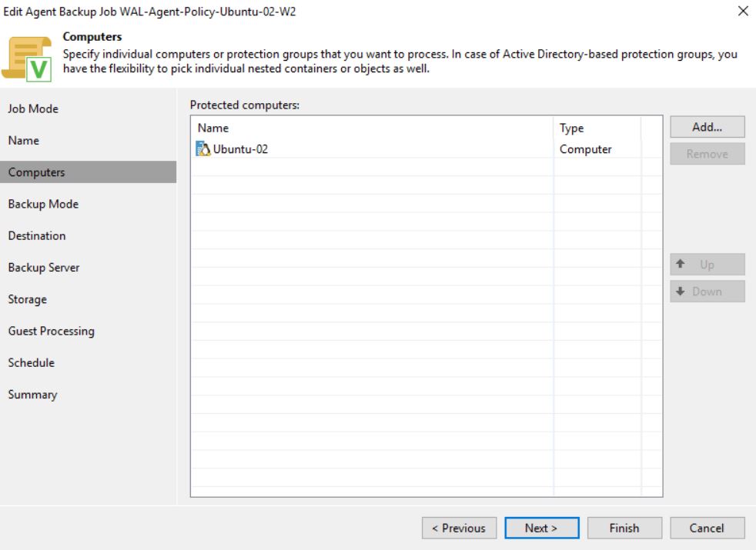This screenshot has height=550, width=756.
Task: Move the computer Down in the list
Action: [707, 292]
